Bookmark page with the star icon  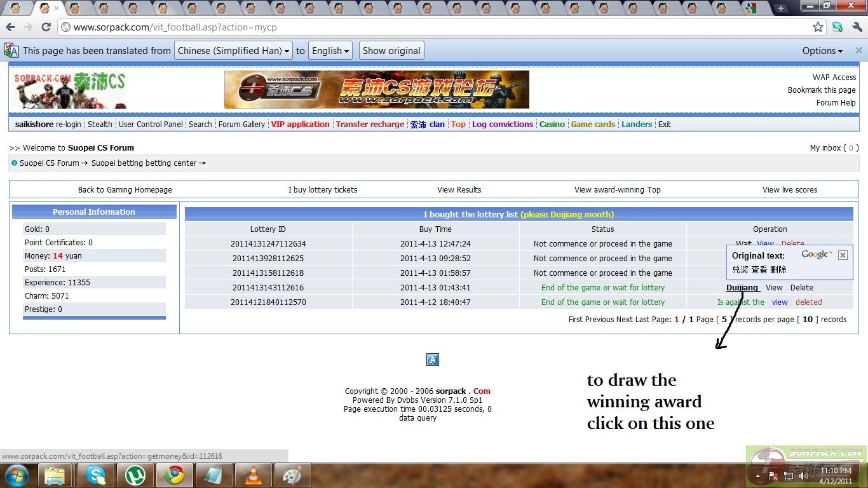[818, 27]
